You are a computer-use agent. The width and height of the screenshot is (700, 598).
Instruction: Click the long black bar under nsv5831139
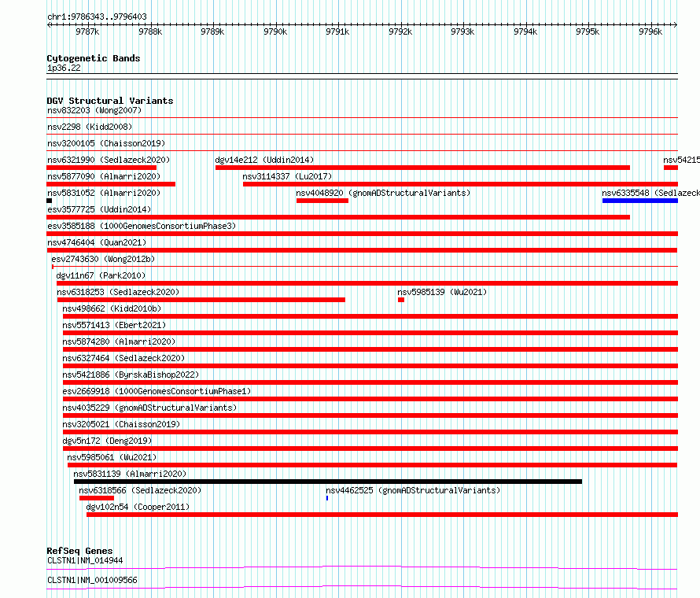tap(328, 482)
